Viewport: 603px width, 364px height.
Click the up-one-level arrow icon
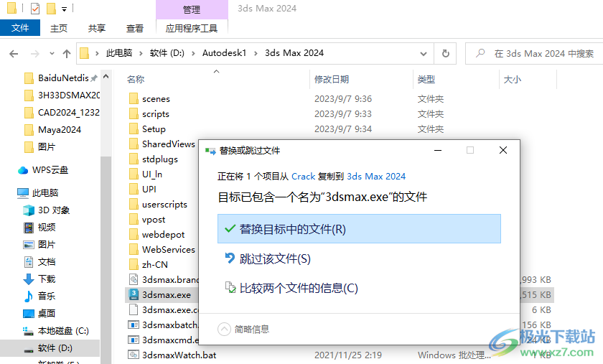tap(67, 53)
